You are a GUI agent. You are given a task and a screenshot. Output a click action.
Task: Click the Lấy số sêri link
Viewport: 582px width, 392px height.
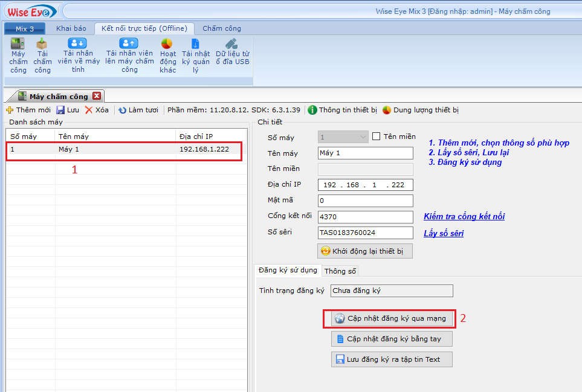(444, 233)
